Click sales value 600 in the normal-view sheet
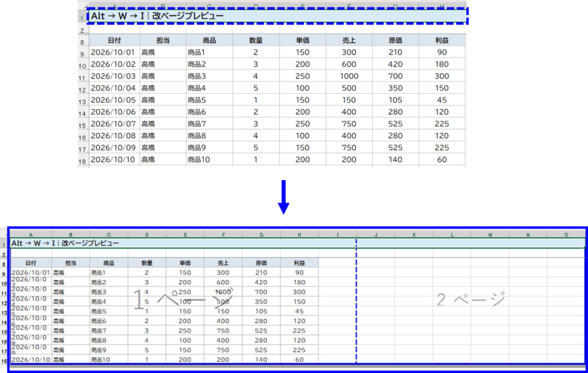Screen dimensions: 588x373 pyautogui.click(x=349, y=64)
